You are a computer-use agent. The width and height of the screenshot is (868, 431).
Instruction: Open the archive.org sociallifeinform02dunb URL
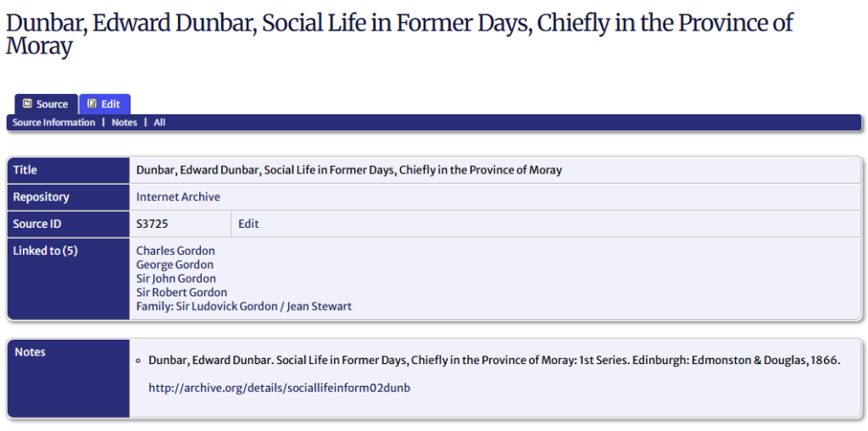pyautogui.click(x=279, y=388)
